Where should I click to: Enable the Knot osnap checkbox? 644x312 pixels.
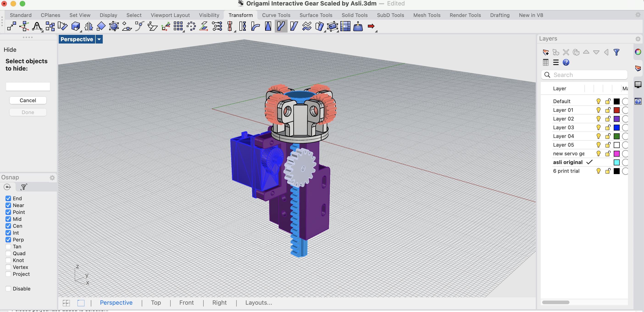pos(8,260)
